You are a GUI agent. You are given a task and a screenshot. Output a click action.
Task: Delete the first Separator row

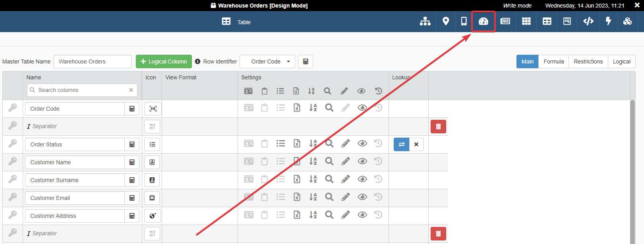pyautogui.click(x=438, y=127)
